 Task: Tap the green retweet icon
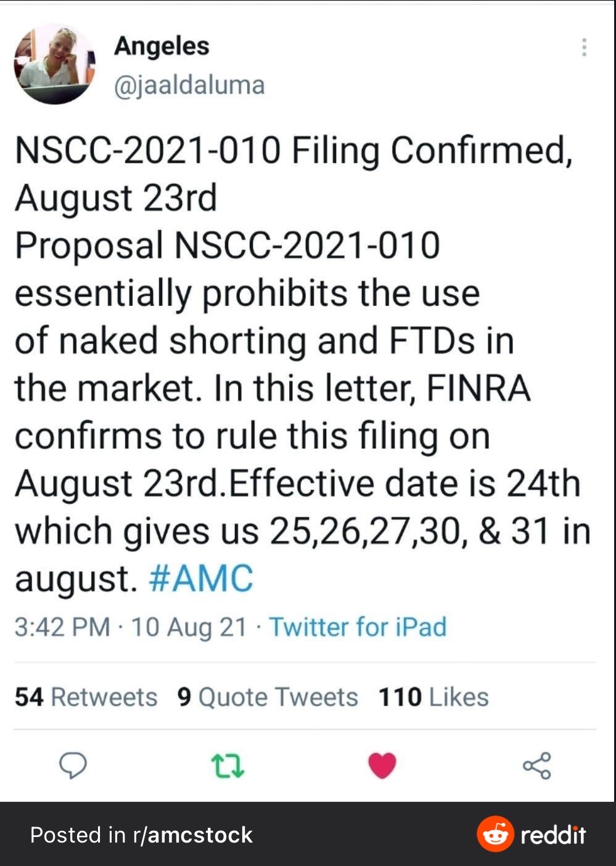point(228,766)
